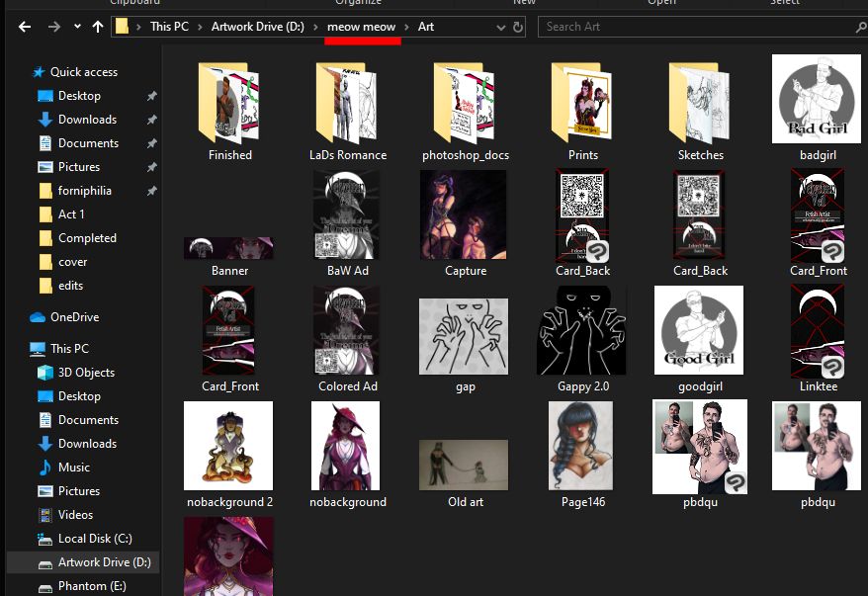Open Videos under This PC
Image resolution: width=868 pixels, height=596 pixels.
[x=75, y=515]
